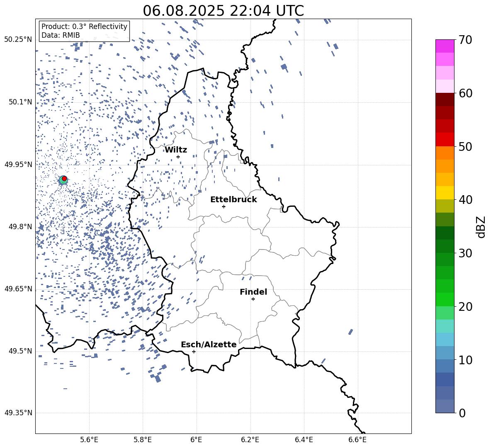
Task: Click the orange colorbar segment below 50
Action: [x=445, y=153]
